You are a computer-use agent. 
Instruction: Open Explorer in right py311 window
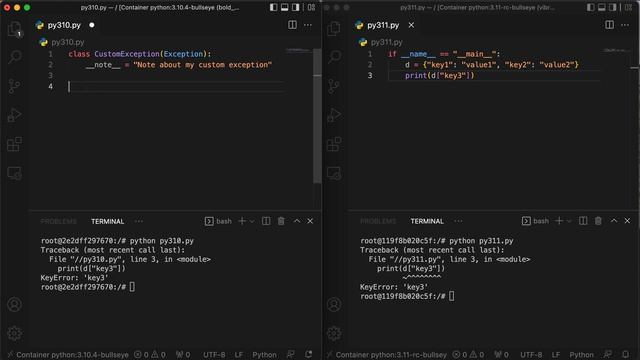pyautogui.click(x=334, y=29)
